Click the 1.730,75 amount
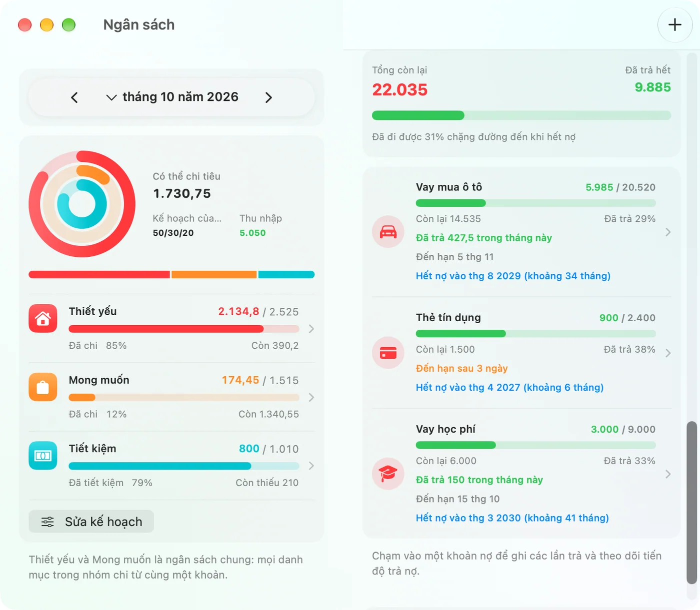700x610 pixels. pyautogui.click(x=182, y=193)
